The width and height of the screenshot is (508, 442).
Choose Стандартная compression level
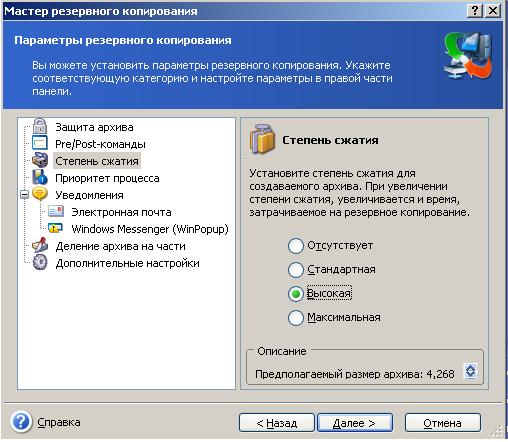296,270
